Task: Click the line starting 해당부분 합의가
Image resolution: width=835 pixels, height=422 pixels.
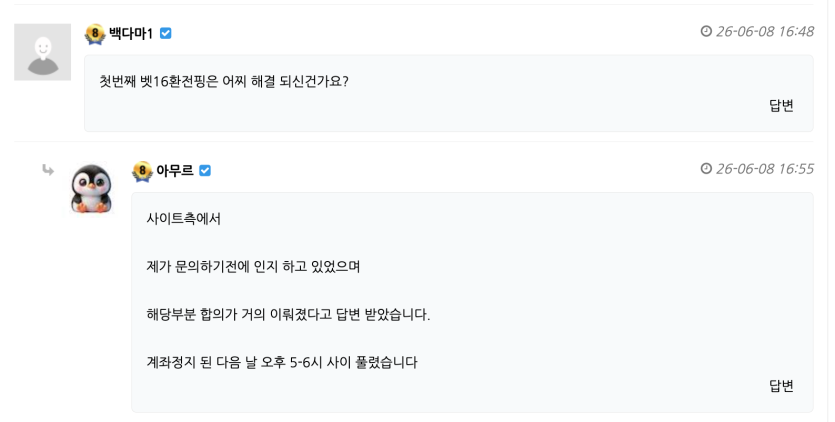Action: pyautogui.click(x=288, y=314)
